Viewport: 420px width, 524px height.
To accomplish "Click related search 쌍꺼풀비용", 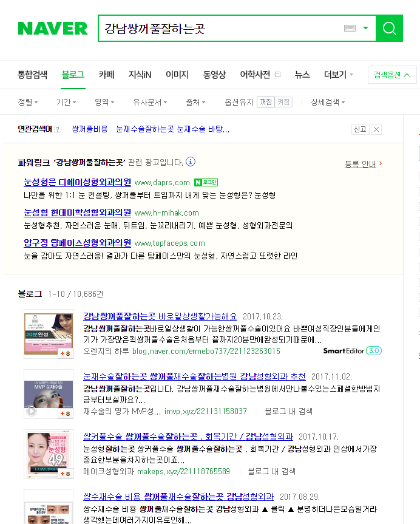I will tap(90, 129).
